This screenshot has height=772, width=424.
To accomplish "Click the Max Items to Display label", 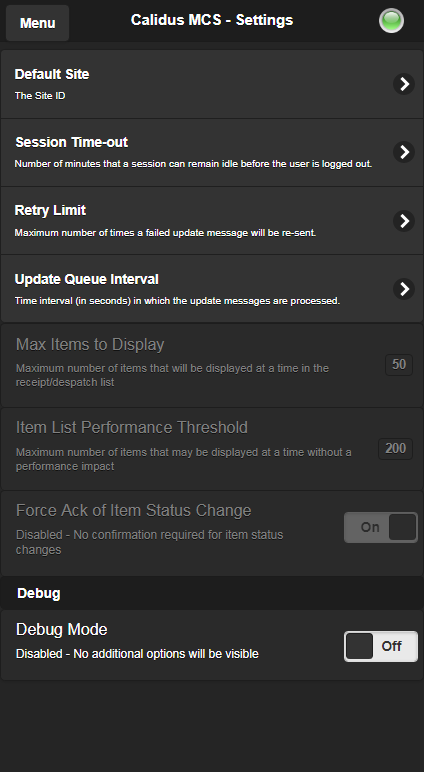I will tap(90, 344).
